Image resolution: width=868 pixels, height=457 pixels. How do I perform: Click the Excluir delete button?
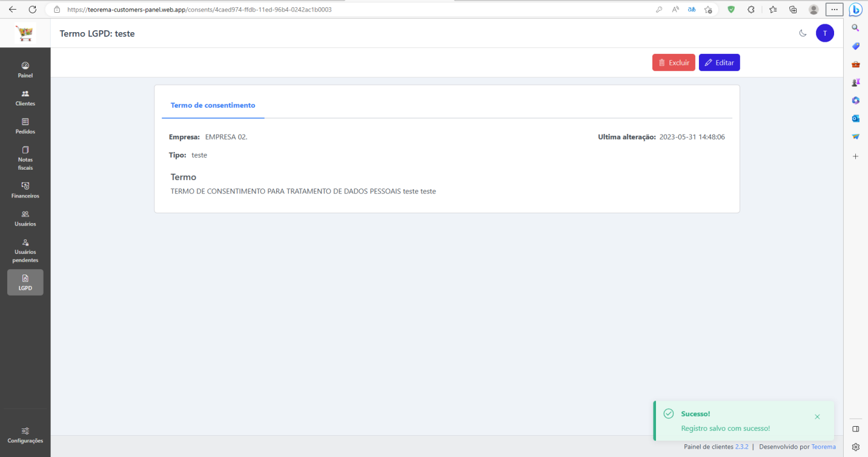674,62
